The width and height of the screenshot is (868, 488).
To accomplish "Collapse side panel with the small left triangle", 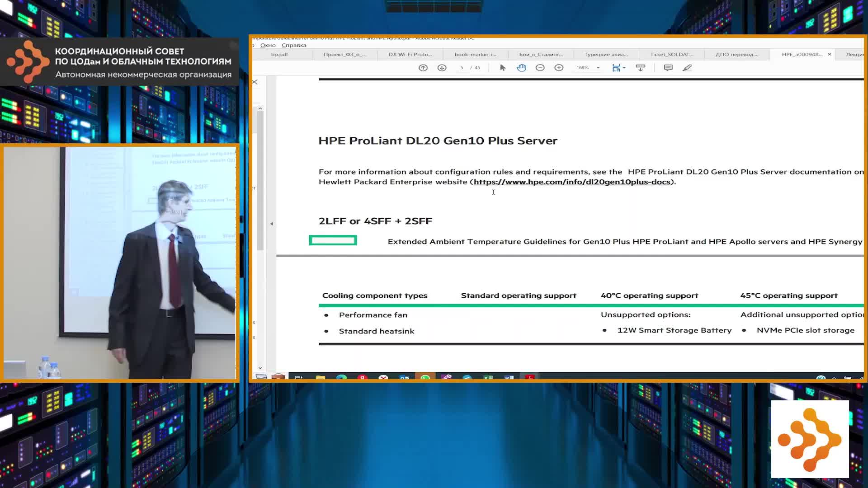I will point(271,224).
